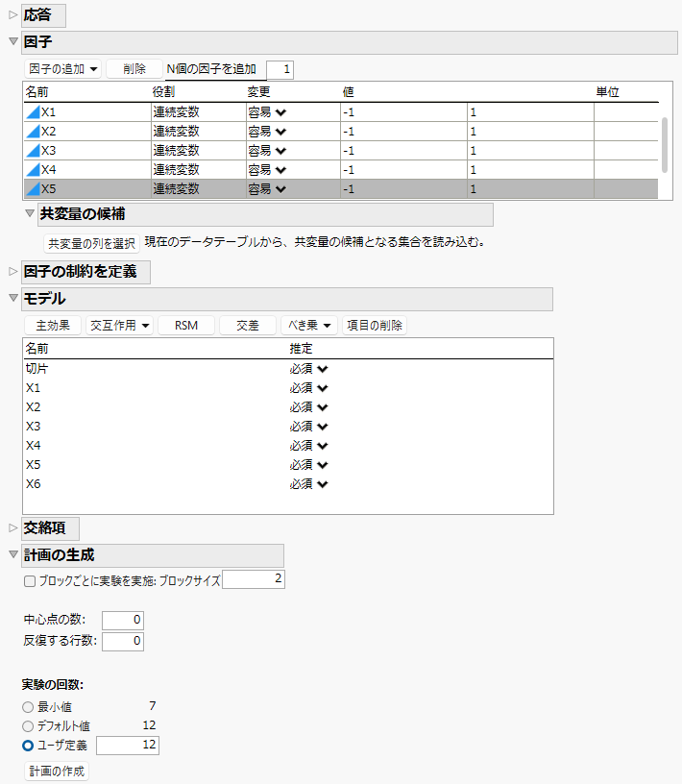Open the 因子の追加 dropdown
This screenshot has height=784, width=682.
63,69
